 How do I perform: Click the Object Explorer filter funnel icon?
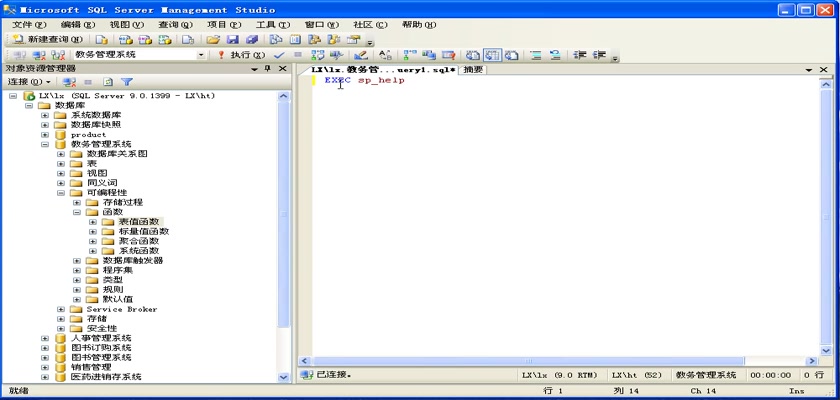click(x=126, y=82)
